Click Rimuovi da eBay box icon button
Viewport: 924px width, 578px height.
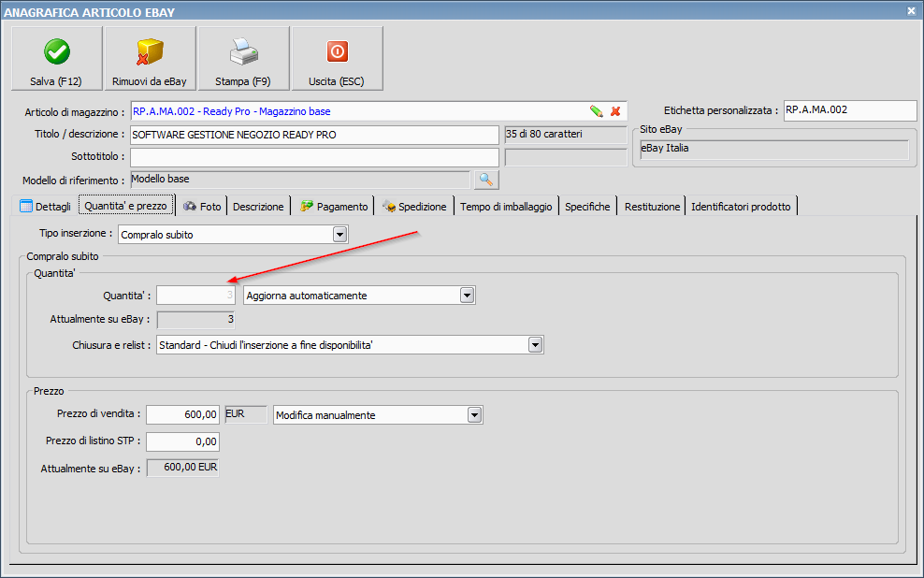pyautogui.click(x=150, y=58)
